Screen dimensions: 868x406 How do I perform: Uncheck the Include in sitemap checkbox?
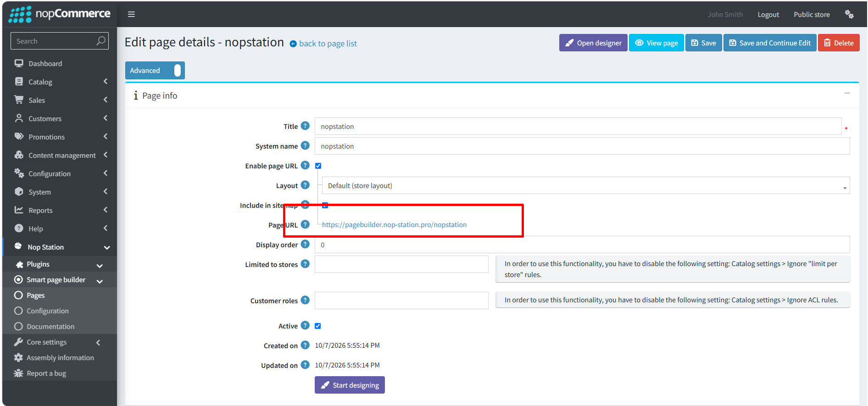[x=325, y=205]
